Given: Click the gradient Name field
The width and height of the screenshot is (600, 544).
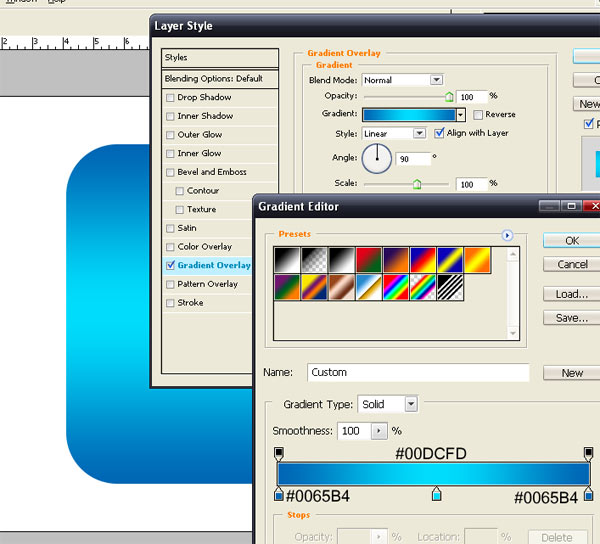Looking at the screenshot, I should tap(418, 372).
